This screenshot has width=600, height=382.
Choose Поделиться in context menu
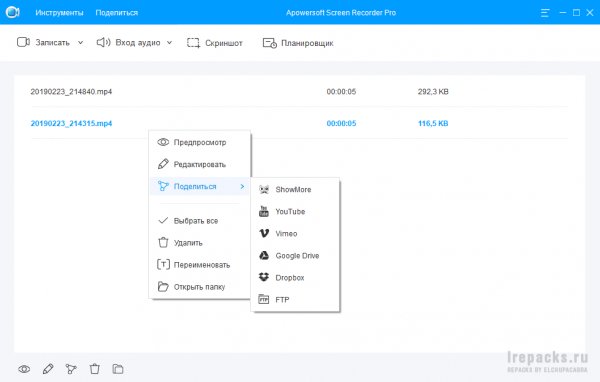tap(200, 186)
